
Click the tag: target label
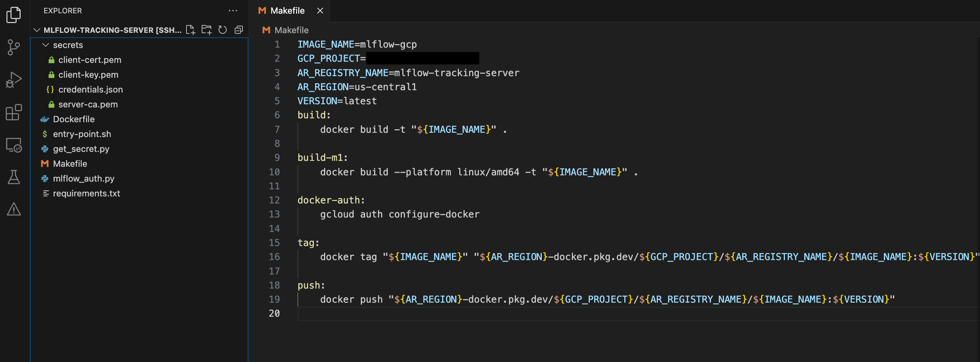[x=308, y=243]
